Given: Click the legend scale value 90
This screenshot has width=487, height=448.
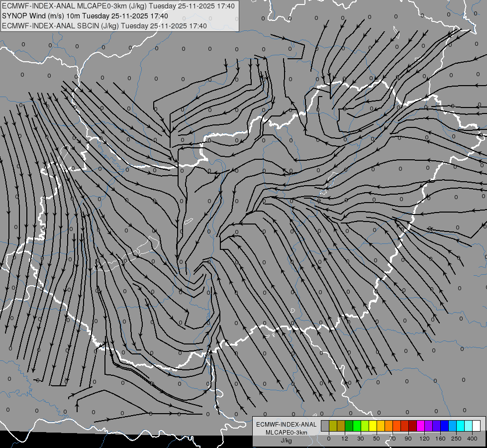Looking at the screenshot, I should tap(408, 439).
